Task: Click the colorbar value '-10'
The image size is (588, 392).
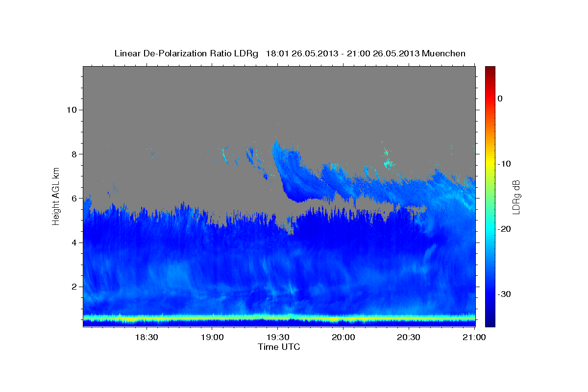Action: click(504, 164)
